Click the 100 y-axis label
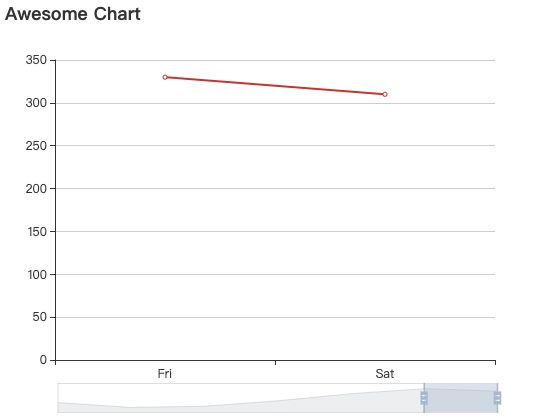The image size is (550, 420). click(x=37, y=274)
